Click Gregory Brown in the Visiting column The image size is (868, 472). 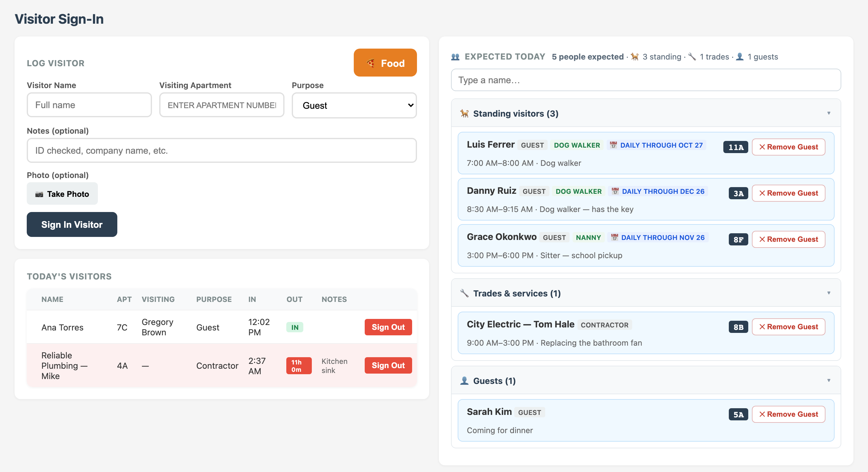(x=157, y=327)
